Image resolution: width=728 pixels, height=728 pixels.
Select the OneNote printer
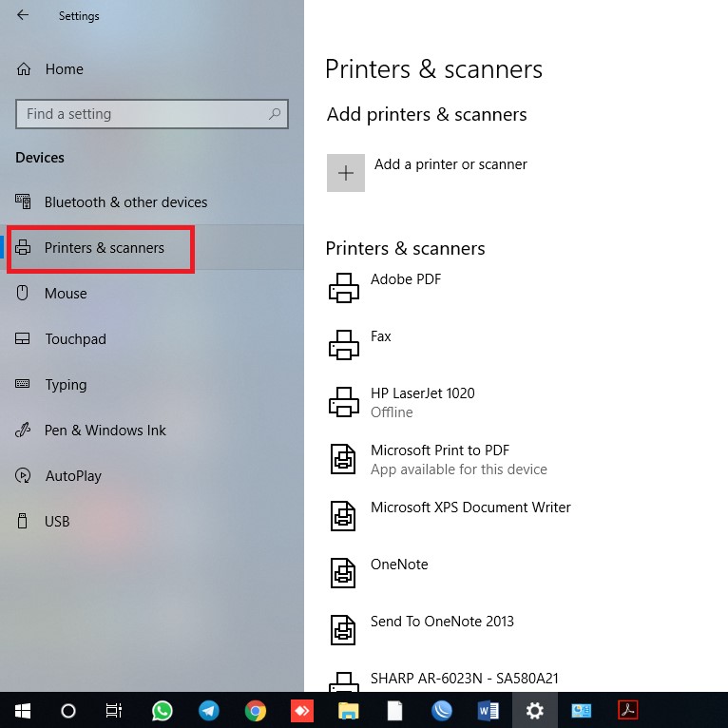point(399,565)
